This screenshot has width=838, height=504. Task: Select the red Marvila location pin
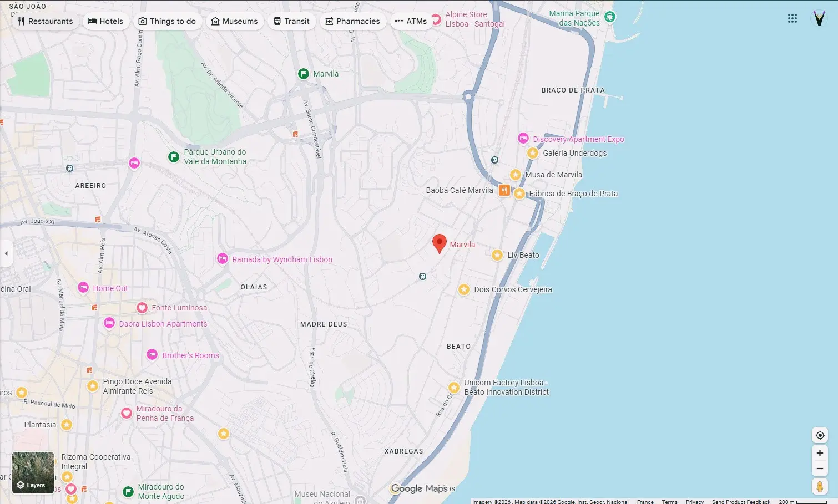coord(440,244)
